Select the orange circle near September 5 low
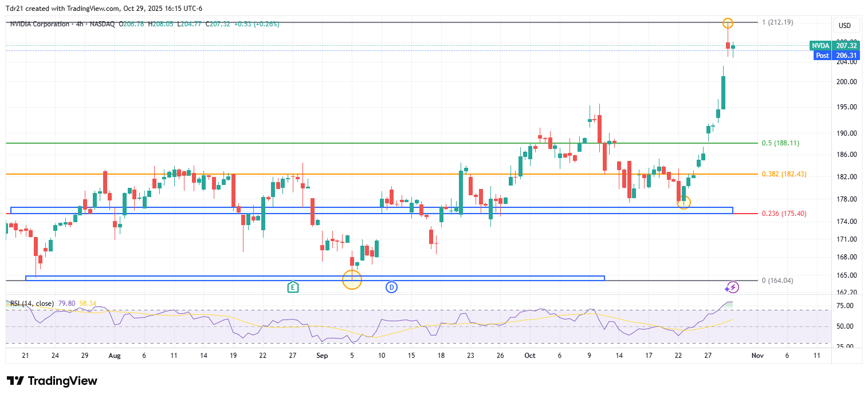 pos(352,279)
